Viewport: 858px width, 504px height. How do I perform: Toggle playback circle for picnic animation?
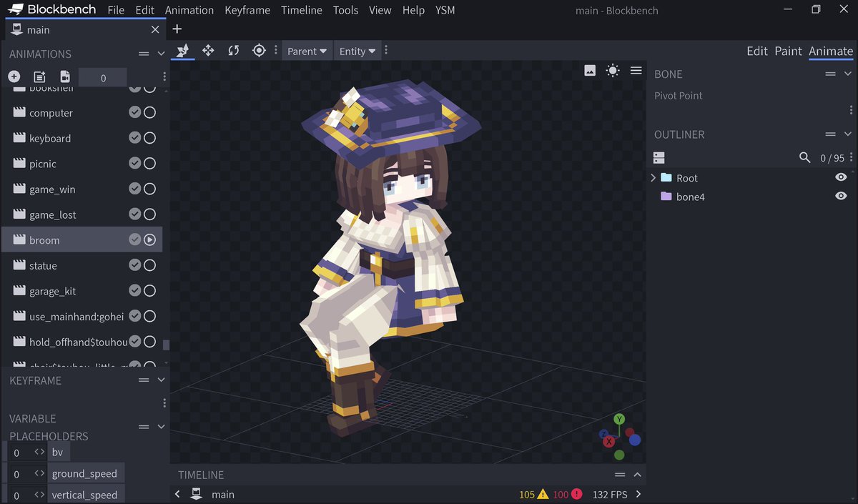pyautogui.click(x=149, y=164)
